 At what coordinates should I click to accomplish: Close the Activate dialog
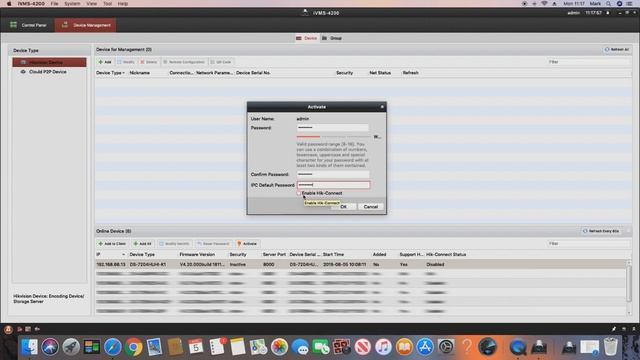pyautogui.click(x=382, y=107)
